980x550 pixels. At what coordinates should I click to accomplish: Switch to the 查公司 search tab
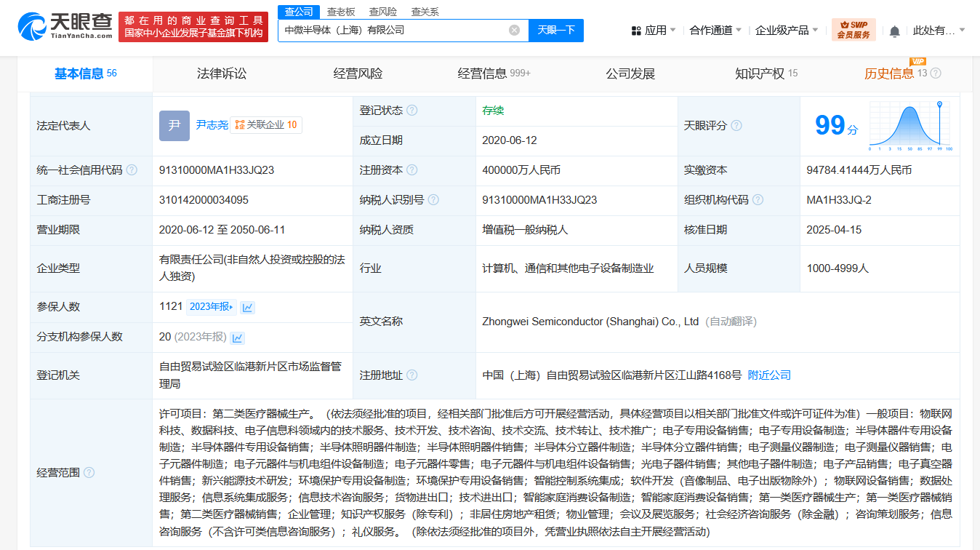click(299, 12)
